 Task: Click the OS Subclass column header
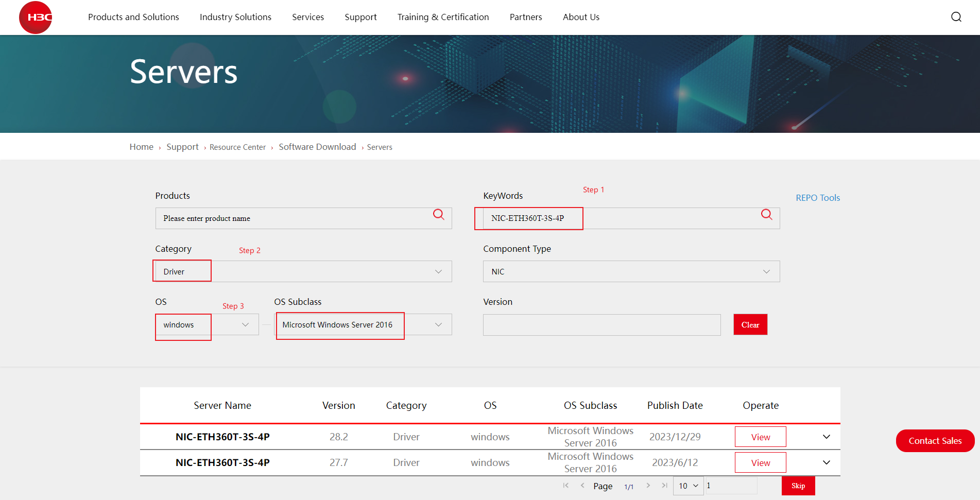pos(590,405)
